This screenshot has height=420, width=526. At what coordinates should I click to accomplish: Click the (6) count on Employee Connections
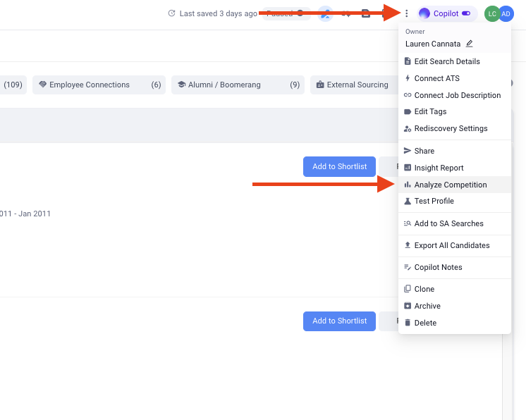pos(156,85)
